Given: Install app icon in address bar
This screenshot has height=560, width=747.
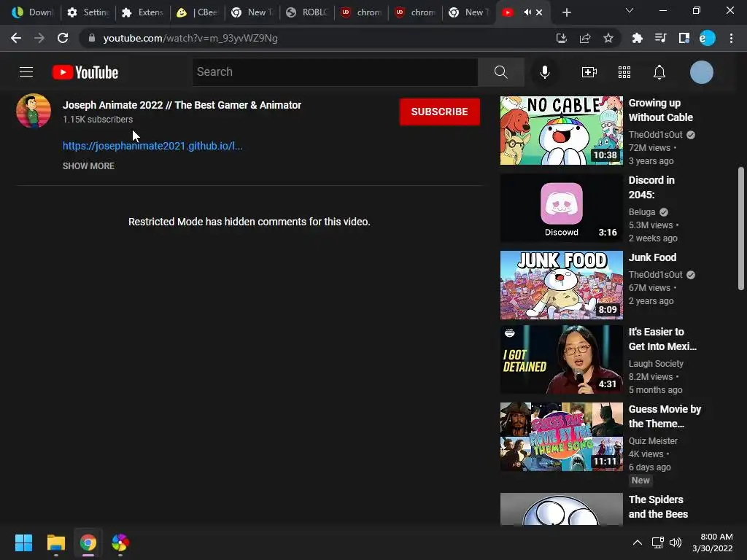Looking at the screenshot, I should (x=562, y=38).
